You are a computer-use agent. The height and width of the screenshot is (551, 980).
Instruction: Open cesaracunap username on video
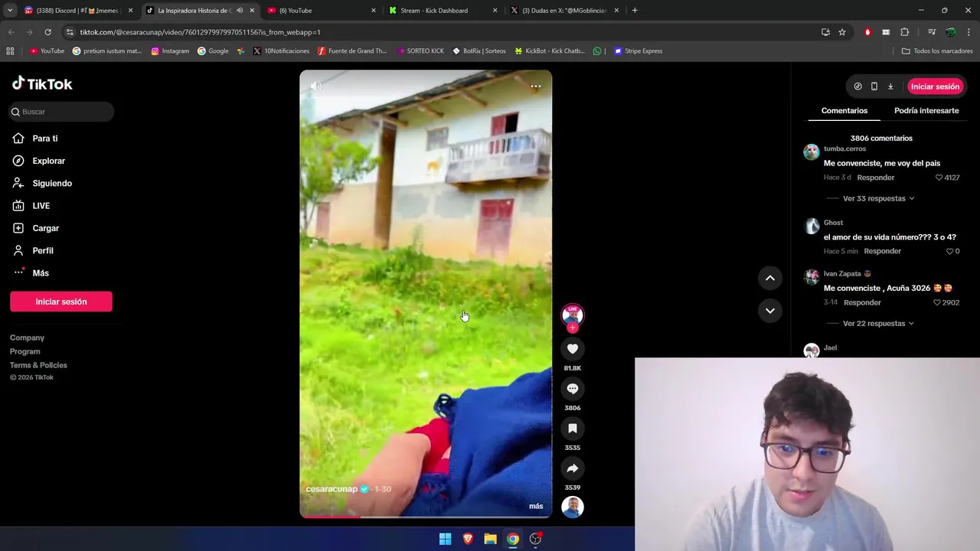click(332, 489)
